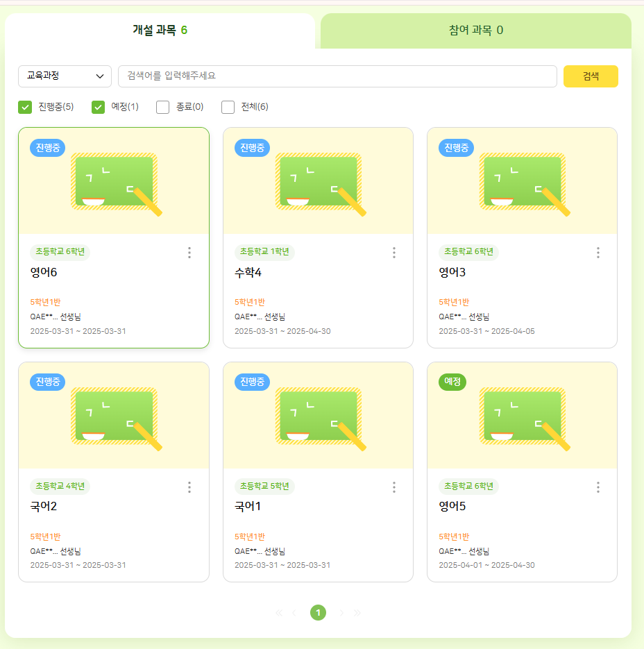Click the search keyword input field
The width and height of the screenshot is (644, 649).
[337, 76]
